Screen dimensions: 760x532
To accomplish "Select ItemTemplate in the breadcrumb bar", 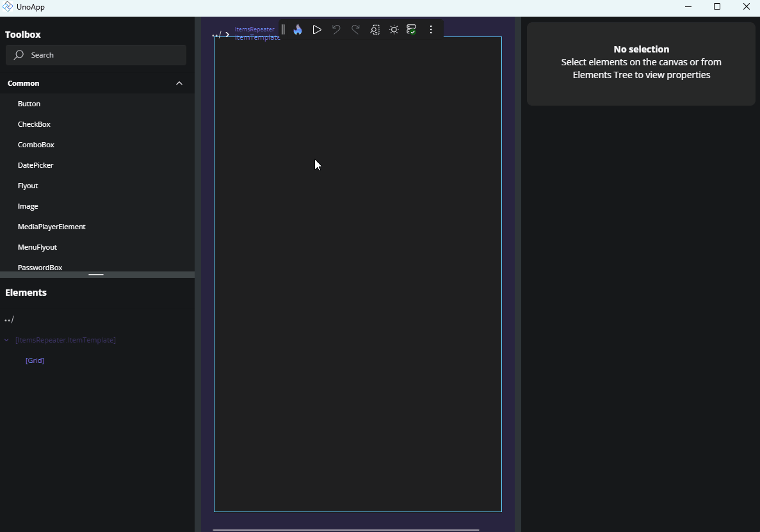I will click(257, 37).
